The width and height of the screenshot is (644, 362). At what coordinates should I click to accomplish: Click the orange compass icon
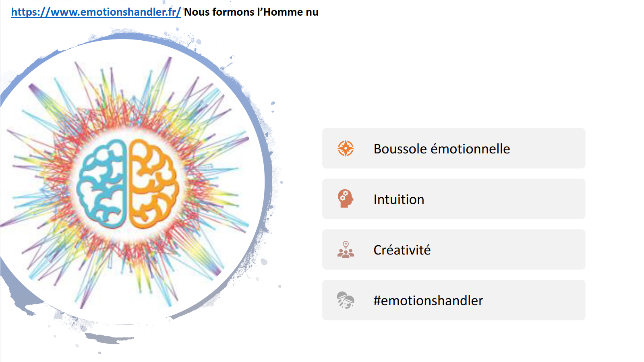coord(346,148)
